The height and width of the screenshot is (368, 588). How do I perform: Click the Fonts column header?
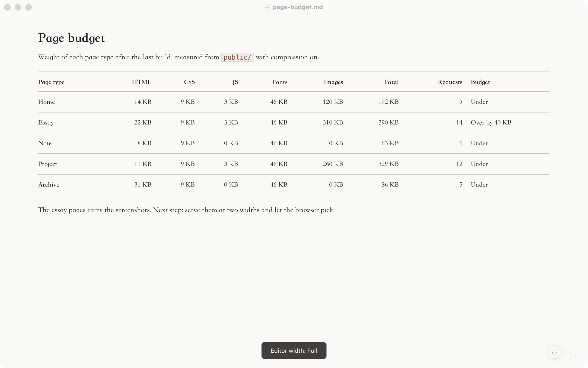(280, 82)
